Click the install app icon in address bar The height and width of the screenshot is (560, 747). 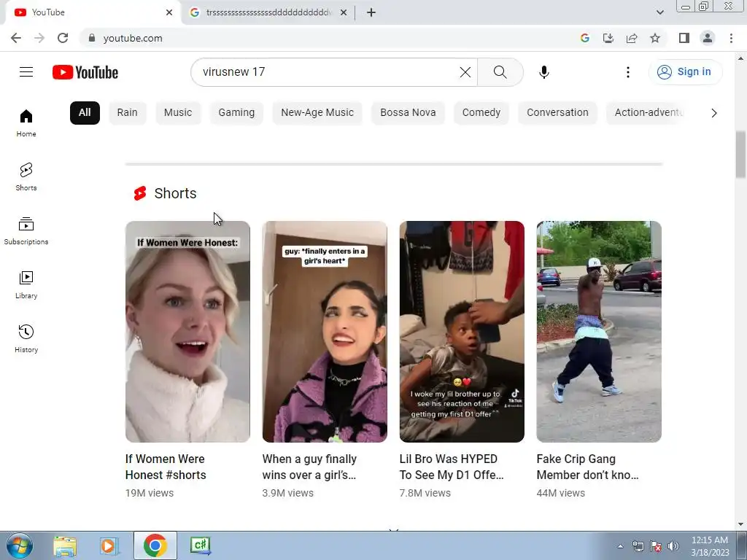[608, 38]
